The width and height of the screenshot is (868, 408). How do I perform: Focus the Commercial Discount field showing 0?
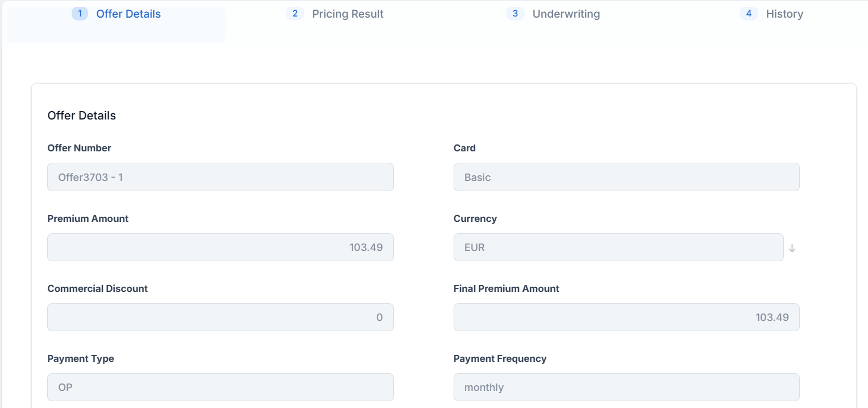[220, 318]
